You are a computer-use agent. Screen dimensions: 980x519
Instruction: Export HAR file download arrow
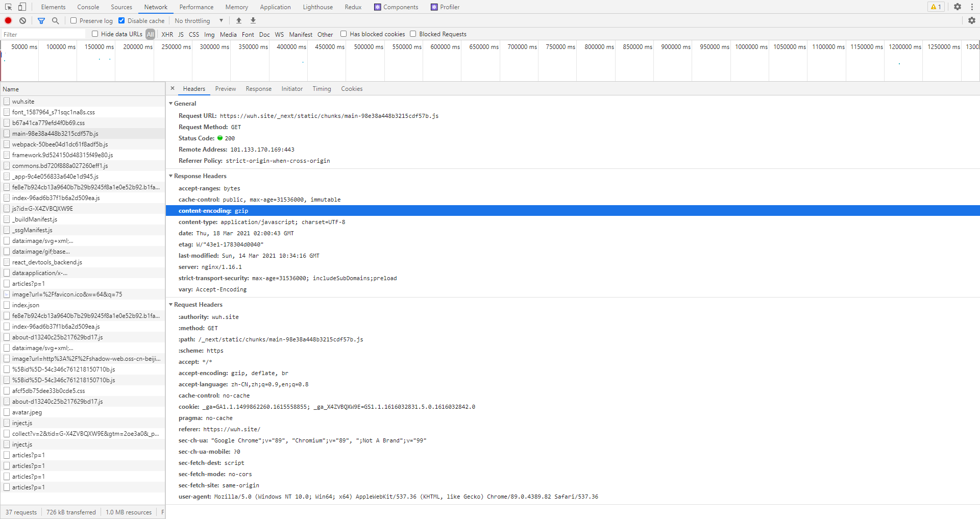pyautogui.click(x=253, y=20)
